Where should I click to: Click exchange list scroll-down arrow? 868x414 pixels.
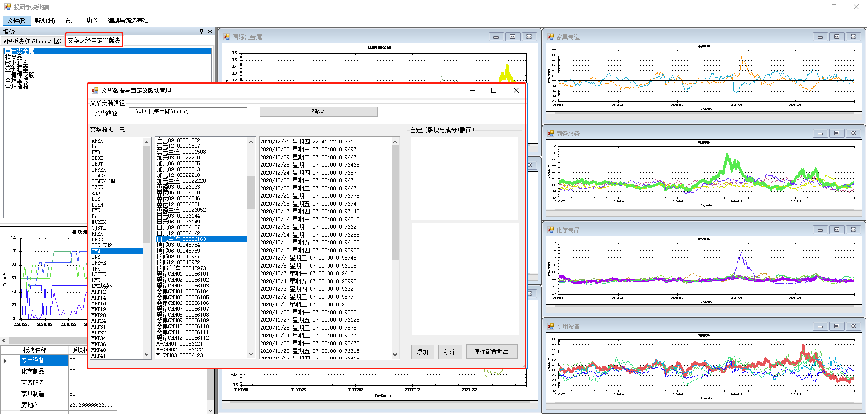click(147, 355)
